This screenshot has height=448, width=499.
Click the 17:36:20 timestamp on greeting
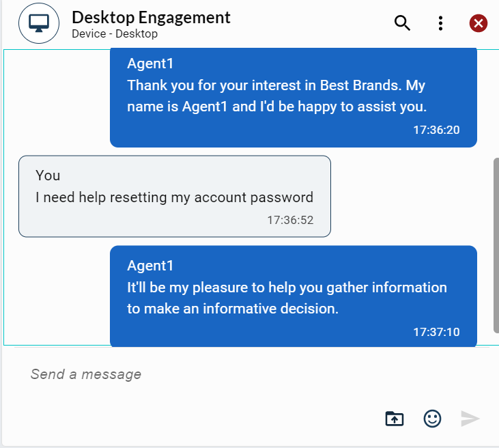[x=436, y=129]
